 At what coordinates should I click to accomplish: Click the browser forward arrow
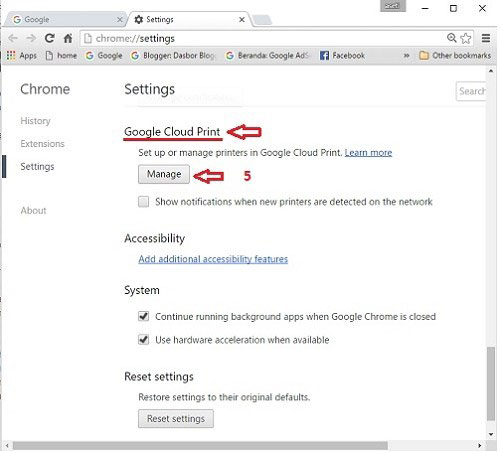click(x=31, y=38)
